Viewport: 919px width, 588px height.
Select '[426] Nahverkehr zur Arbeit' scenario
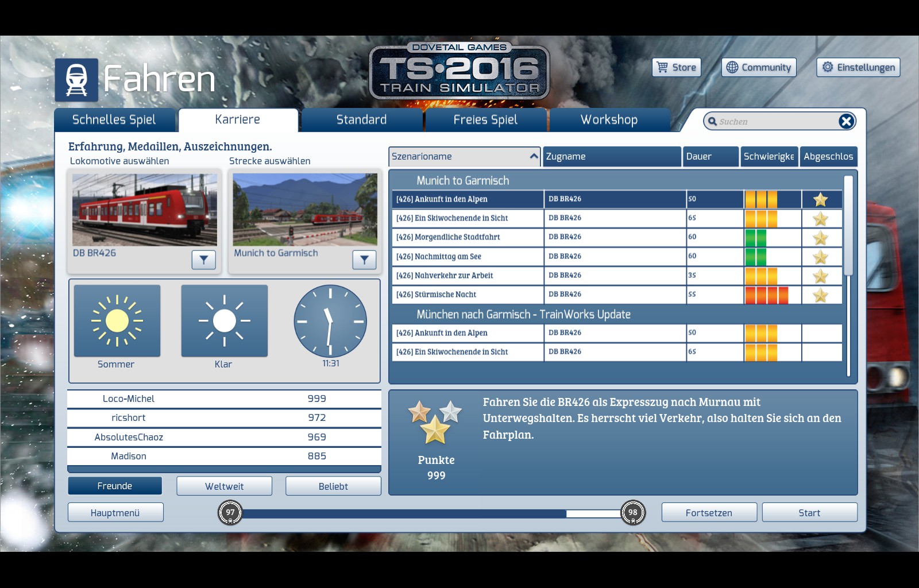click(617, 276)
